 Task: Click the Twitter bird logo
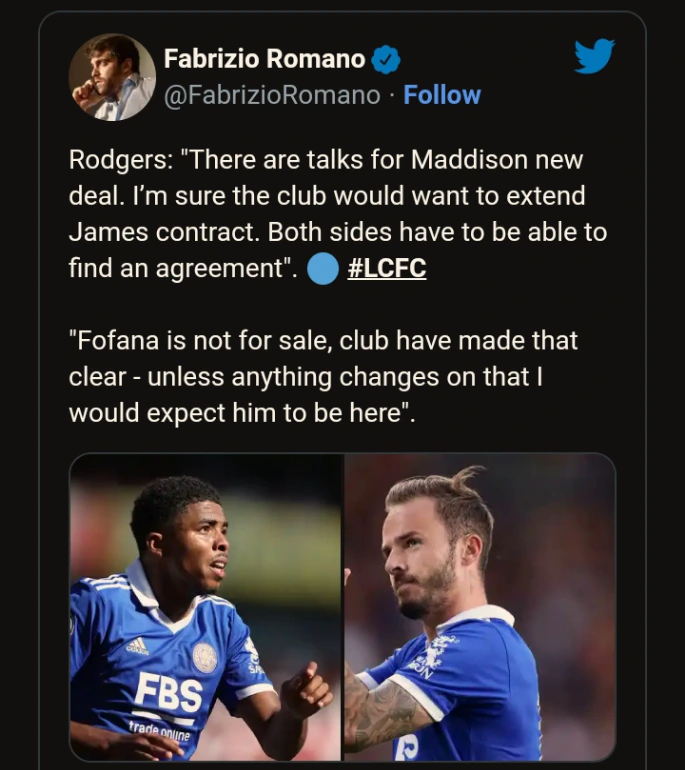pos(594,57)
